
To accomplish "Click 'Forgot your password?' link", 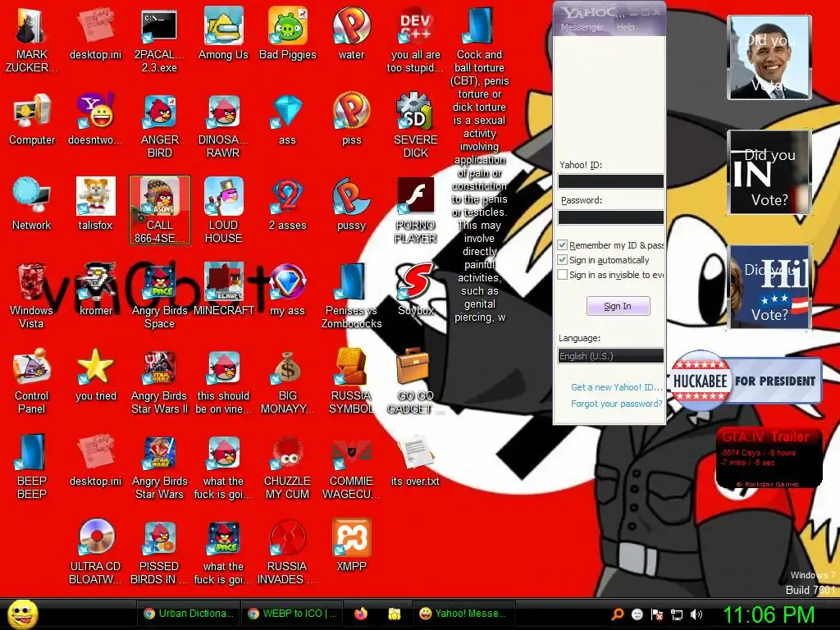I will (617, 404).
